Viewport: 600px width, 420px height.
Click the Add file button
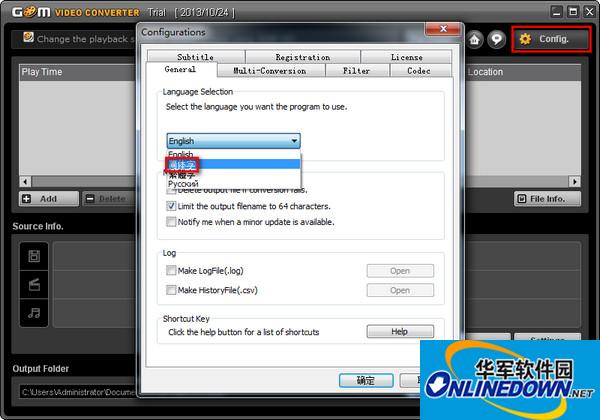49,199
